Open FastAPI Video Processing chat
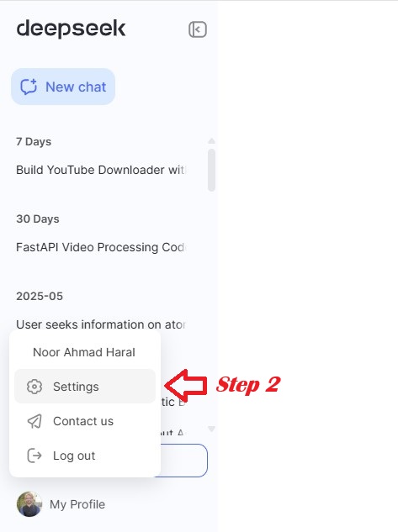Viewport: 398px width, 532px height. pyautogui.click(x=101, y=247)
